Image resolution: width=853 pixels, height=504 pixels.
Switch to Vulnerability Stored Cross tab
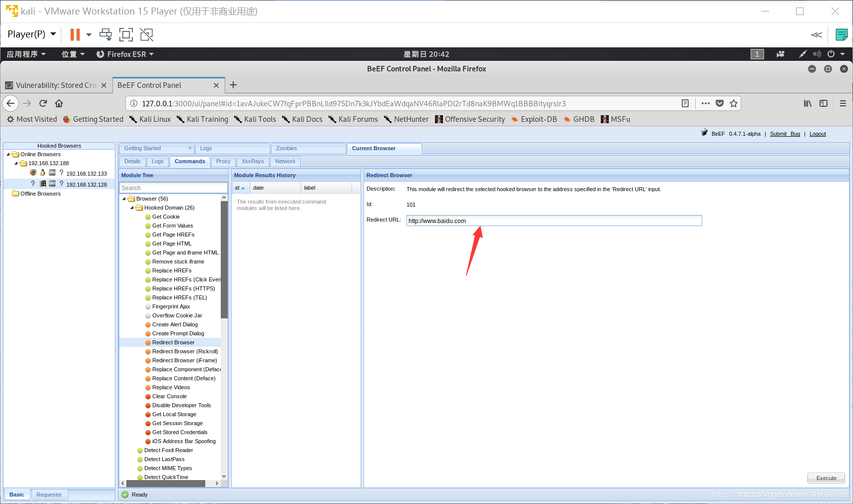point(56,85)
